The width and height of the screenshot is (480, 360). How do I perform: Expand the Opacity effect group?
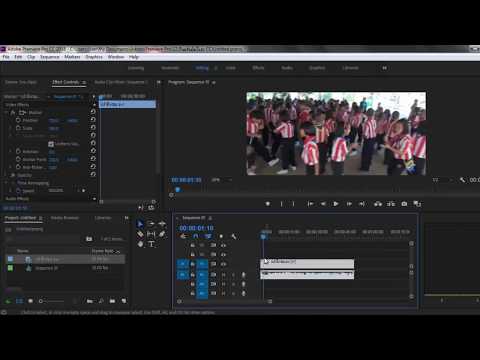pos(6,175)
